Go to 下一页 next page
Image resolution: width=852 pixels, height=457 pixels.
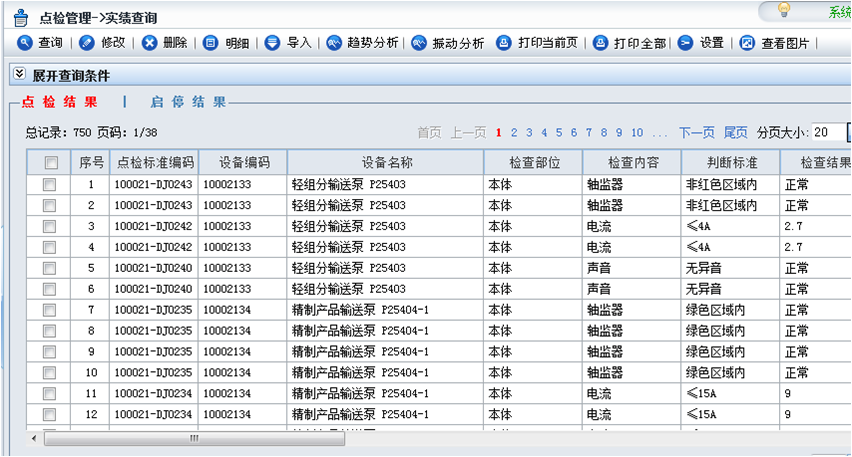pyautogui.click(x=696, y=132)
